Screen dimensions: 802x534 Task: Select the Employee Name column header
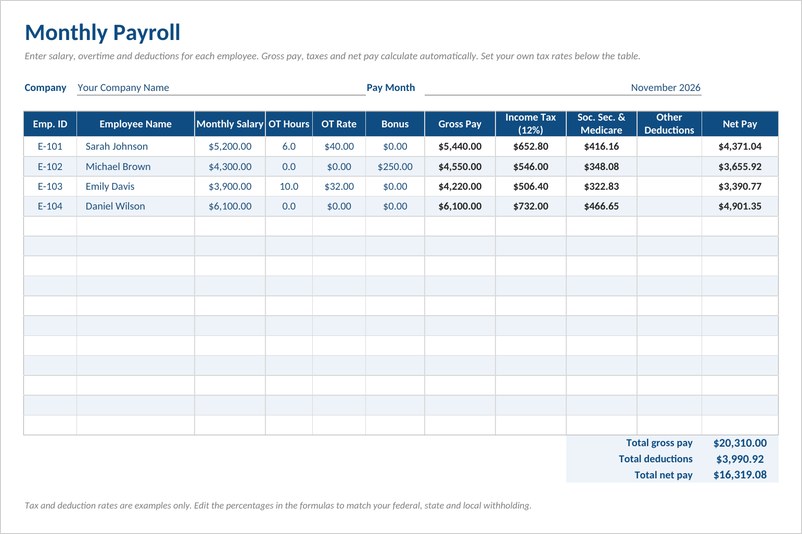click(x=136, y=124)
